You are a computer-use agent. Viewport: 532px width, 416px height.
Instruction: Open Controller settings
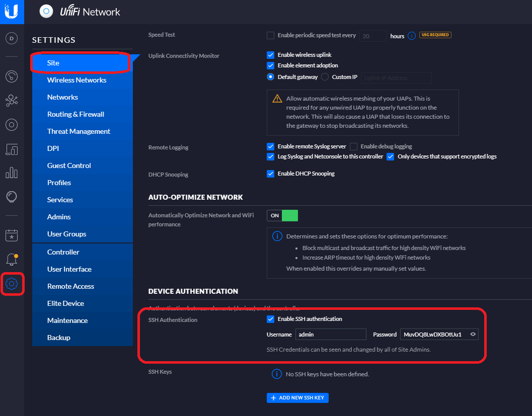point(83,252)
